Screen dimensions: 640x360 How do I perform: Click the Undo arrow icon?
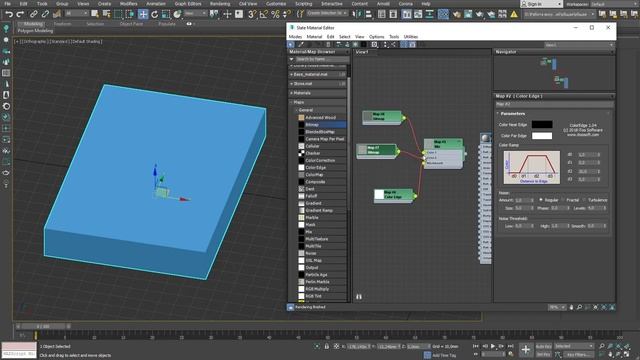[9, 14]
